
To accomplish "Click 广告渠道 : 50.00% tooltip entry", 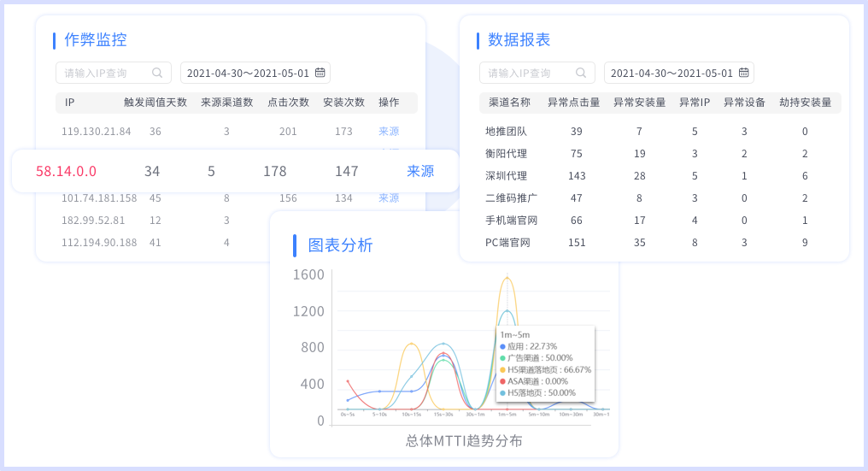I will (536, 358).
